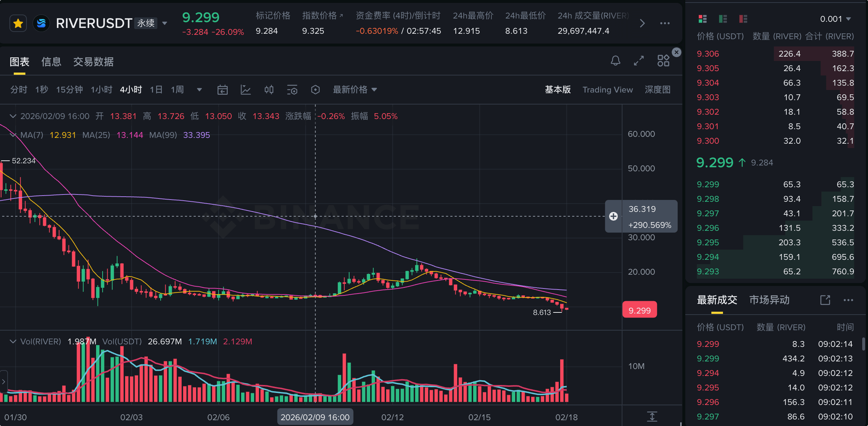Image resolution: width=868 pixels, height=426 pixels.
Task: Click the 9.299 current price tag on the axis
Action: 639,310
